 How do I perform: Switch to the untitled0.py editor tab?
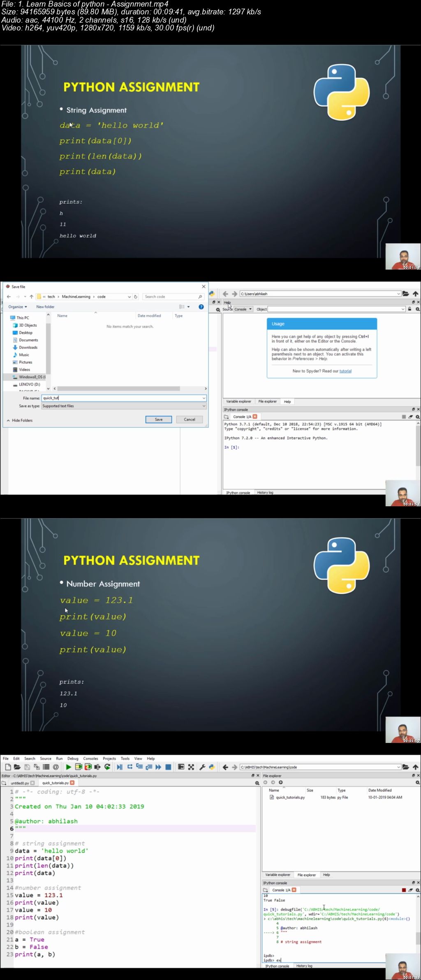point(20,783)
